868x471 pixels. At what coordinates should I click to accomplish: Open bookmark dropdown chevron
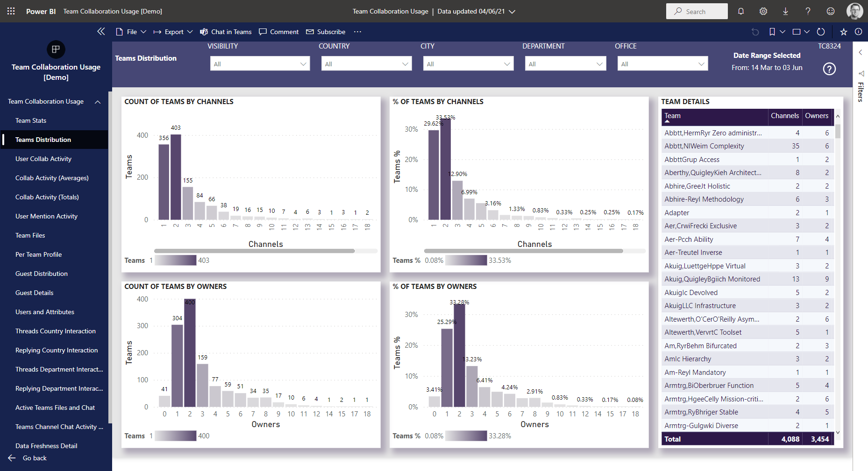(x=783, y=32)
